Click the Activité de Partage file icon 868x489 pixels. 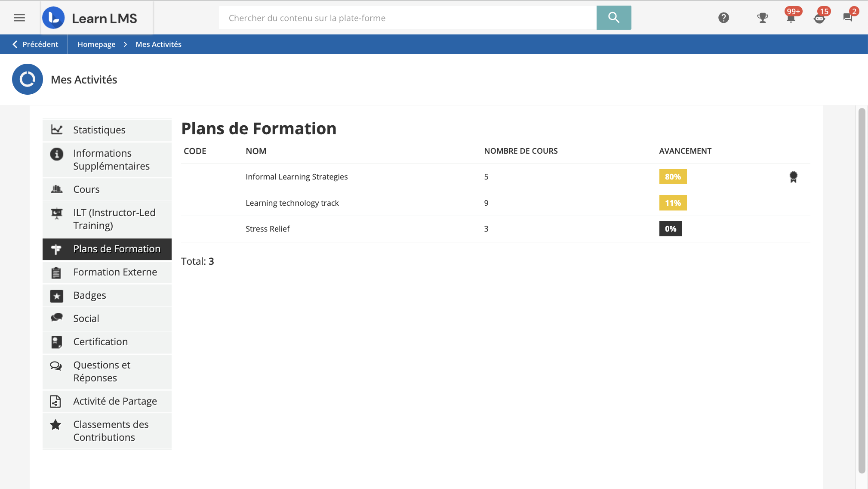tap(55, 401)
